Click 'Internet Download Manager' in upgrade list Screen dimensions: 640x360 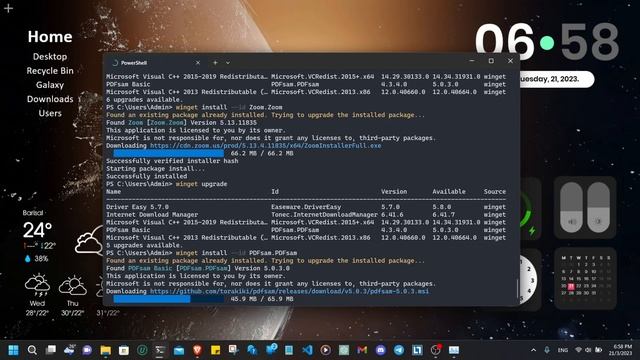coord(152,215)
